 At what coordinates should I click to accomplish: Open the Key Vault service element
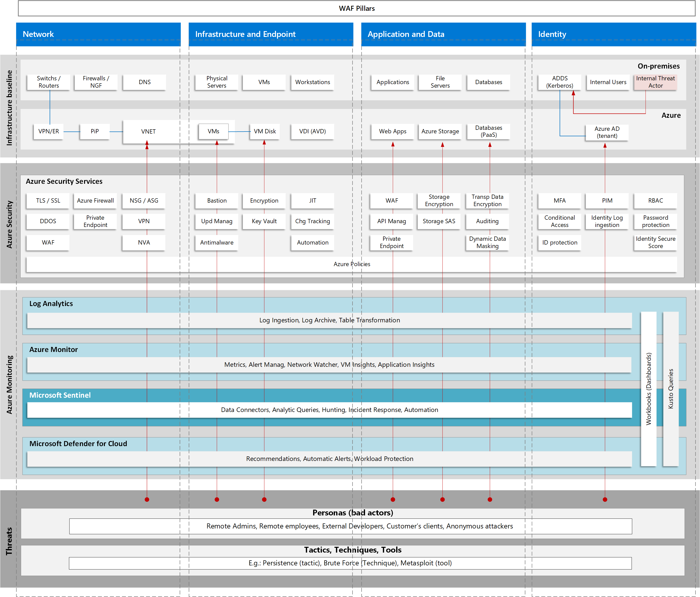264,221
